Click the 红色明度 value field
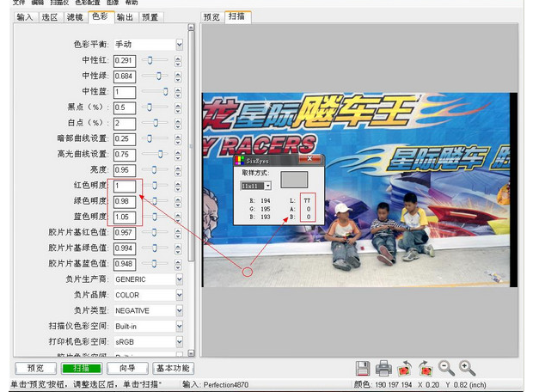This screenshot has width=539, height=392. [x=125, y=186]
